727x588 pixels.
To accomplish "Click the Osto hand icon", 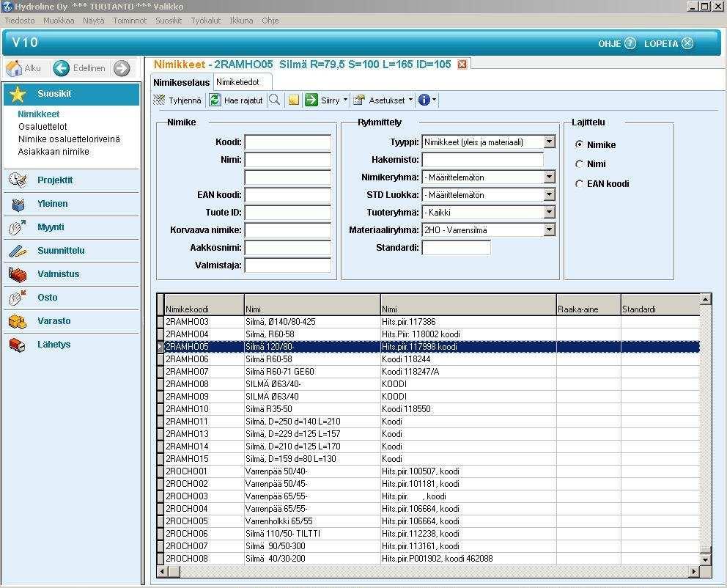I will click(18, 298).
